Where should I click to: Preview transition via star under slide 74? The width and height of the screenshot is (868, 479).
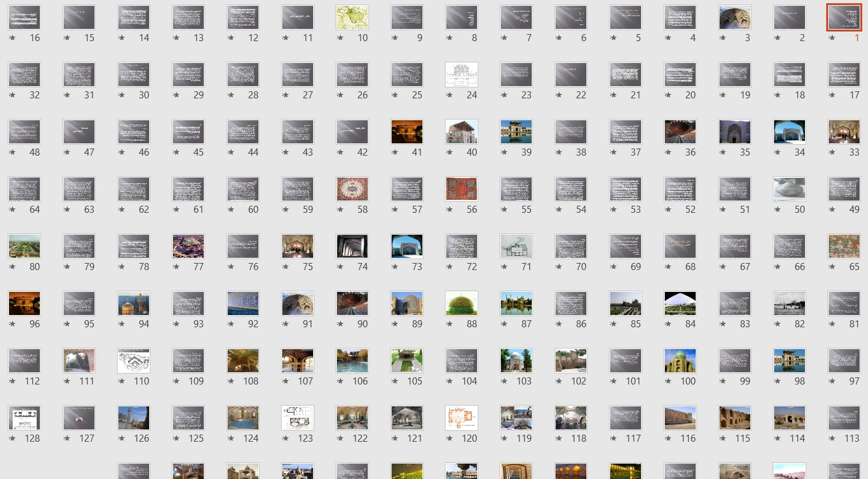(340, 267)
